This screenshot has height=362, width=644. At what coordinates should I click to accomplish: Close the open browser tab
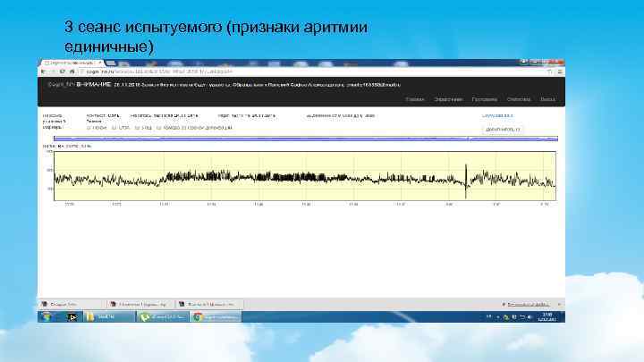coord(100,63)
